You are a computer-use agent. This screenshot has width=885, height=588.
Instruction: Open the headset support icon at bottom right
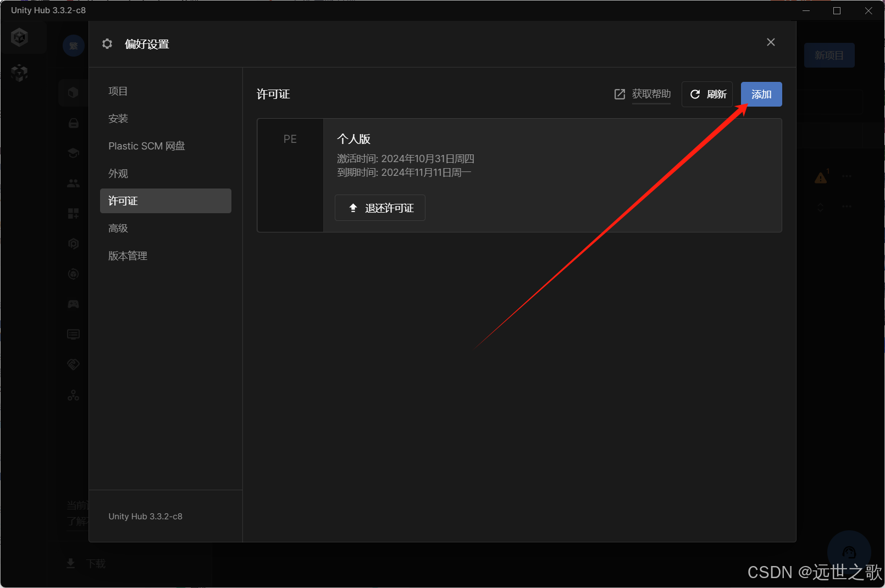pyautogui.click(x=849, y=552)
